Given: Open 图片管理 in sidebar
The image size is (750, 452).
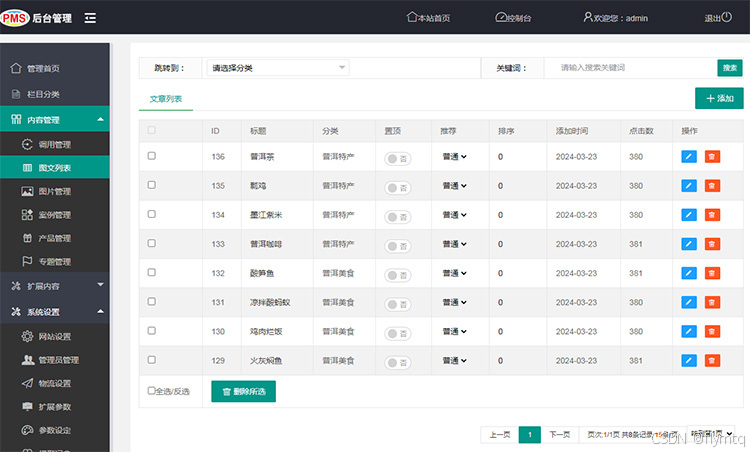Looking at the screenshot, I should (55, 191).
